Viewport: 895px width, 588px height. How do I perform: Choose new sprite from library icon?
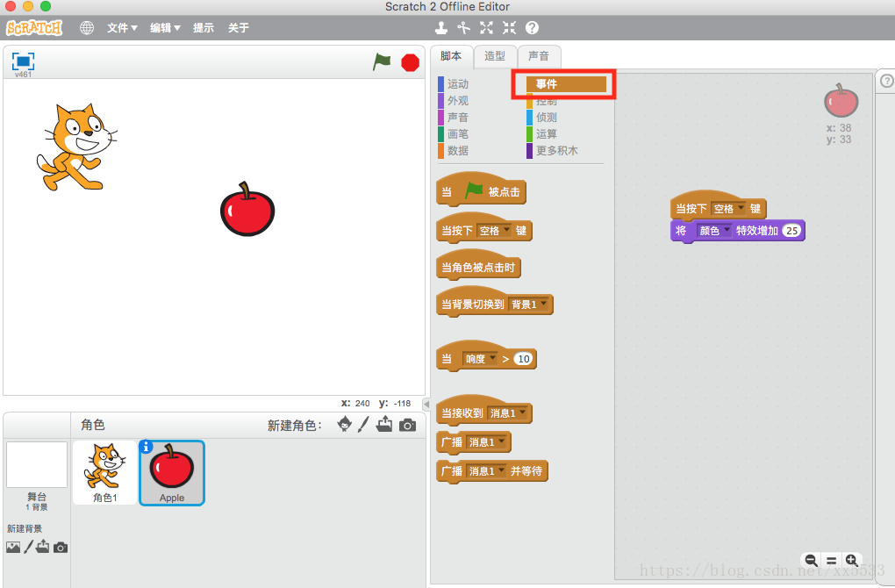(344, 424)
